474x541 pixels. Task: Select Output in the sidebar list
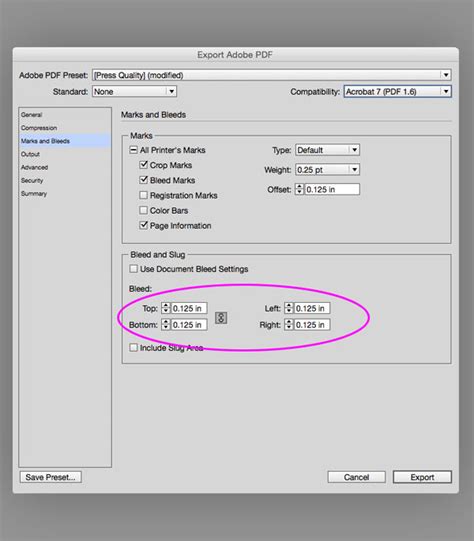[x=30, y=154]
